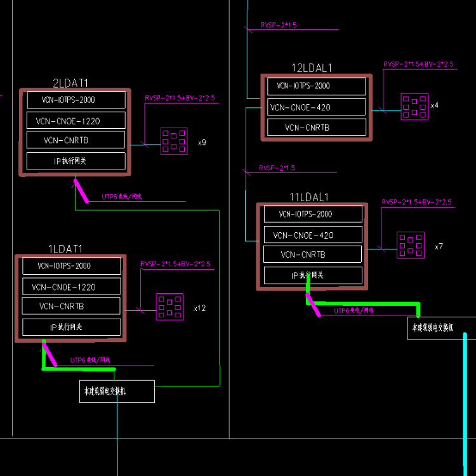Select VCN-CNOE-1220 module in 2LDAT1
The width and height of the screenshot is (476, 476).
click(76, 120)
